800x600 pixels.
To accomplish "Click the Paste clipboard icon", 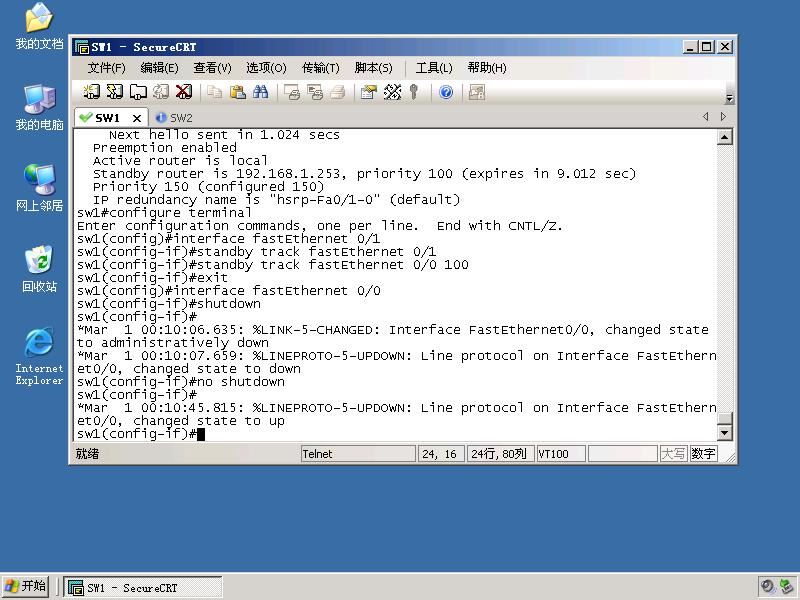I will click(x=238, y=92).
